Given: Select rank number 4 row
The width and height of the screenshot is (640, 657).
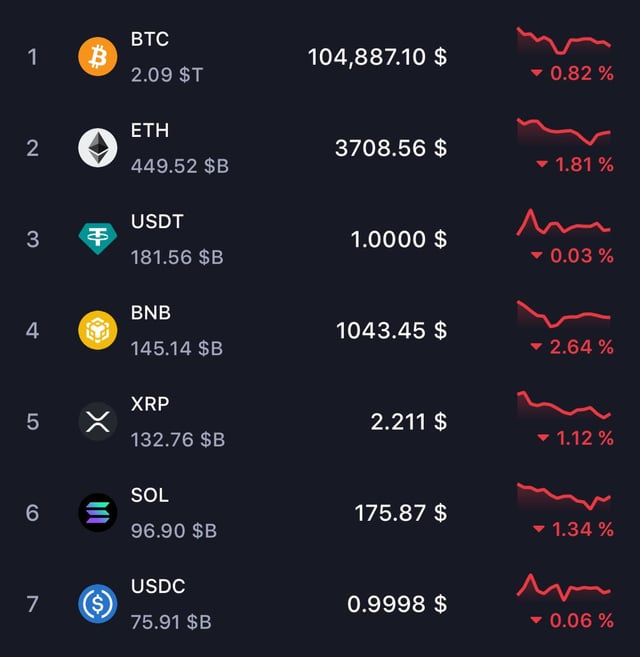Looking at the screenshot, I should tap(32, 330).
